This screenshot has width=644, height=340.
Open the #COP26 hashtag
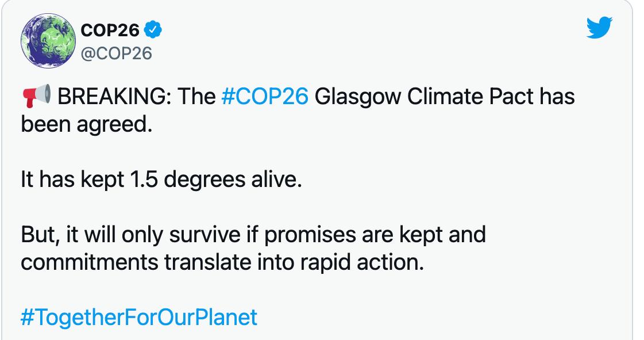coord(264,96)
